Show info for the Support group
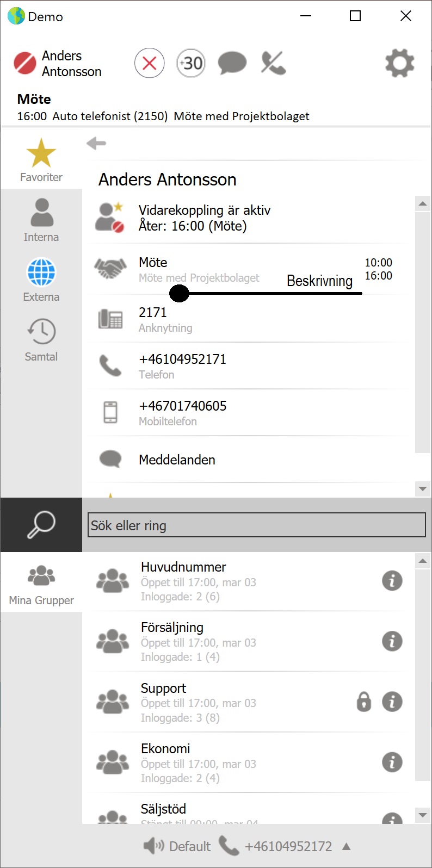 [x=392, y=702]
